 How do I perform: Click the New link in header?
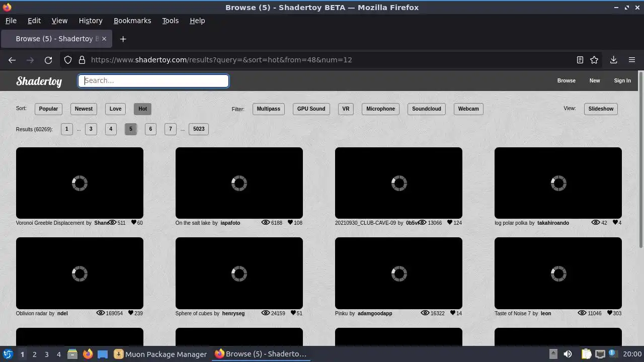click(595, 80)
